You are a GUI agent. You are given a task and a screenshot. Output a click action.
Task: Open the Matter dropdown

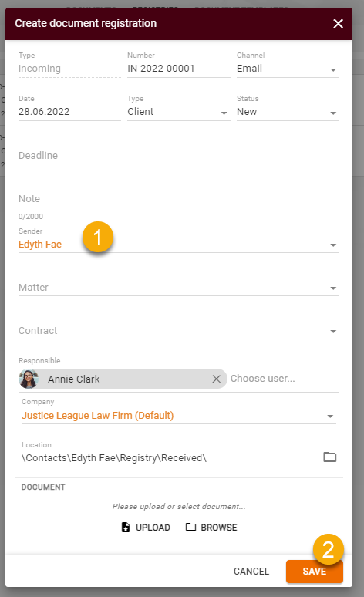click(179, 288)
